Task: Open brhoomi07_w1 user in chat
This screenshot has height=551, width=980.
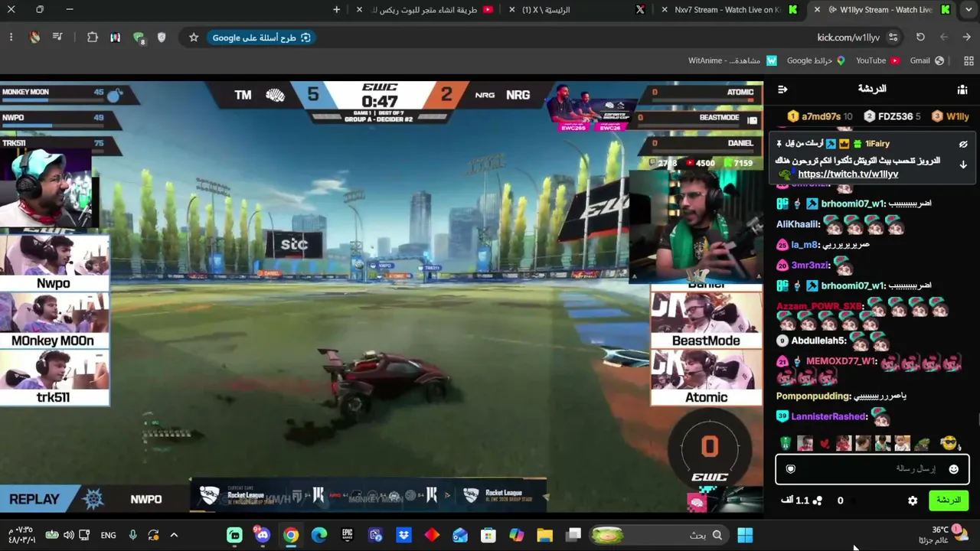Action: (853, 204)
